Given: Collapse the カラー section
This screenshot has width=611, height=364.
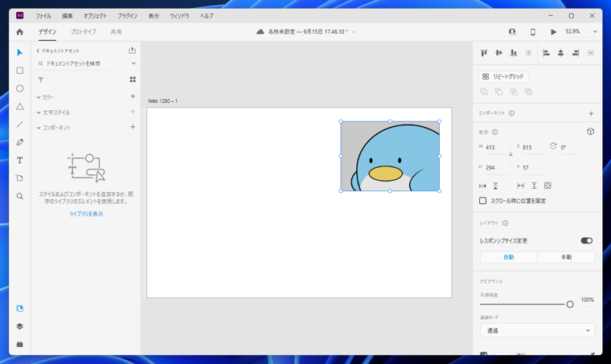Looking at the screenshot, I should (x=39, y=97).
